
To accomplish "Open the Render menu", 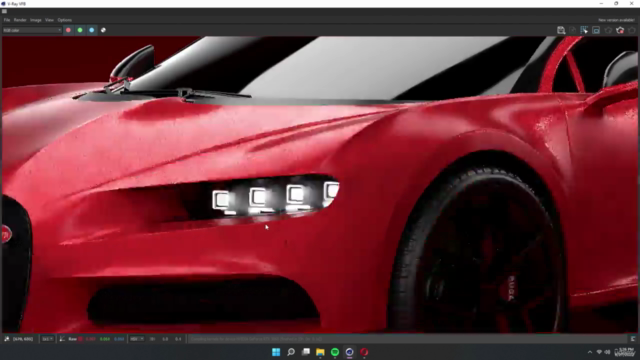I will pyautogui.click(x=20, y=20).
